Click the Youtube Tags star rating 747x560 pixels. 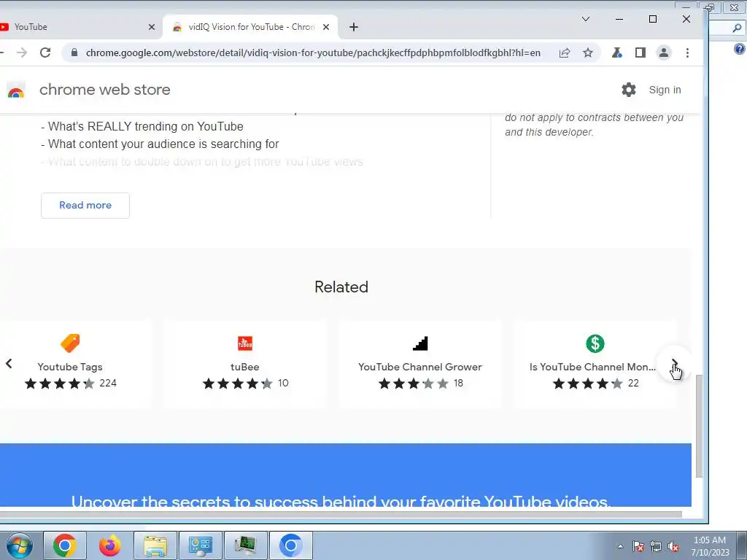click(60, 384)
